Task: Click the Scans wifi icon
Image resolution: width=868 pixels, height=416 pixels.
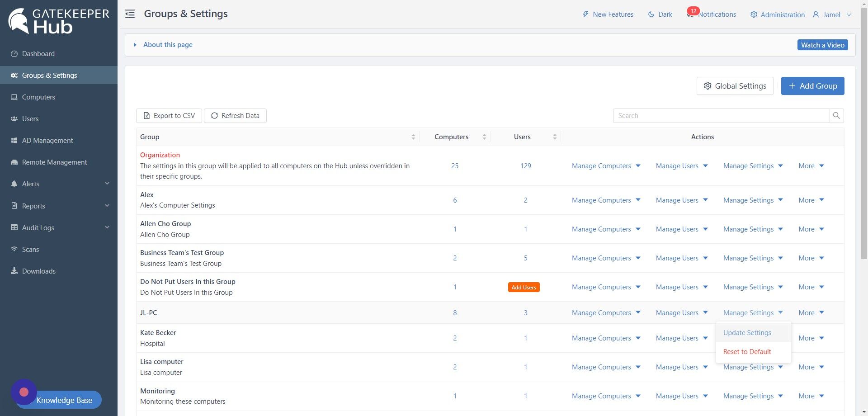Action: tap(14, 249)
